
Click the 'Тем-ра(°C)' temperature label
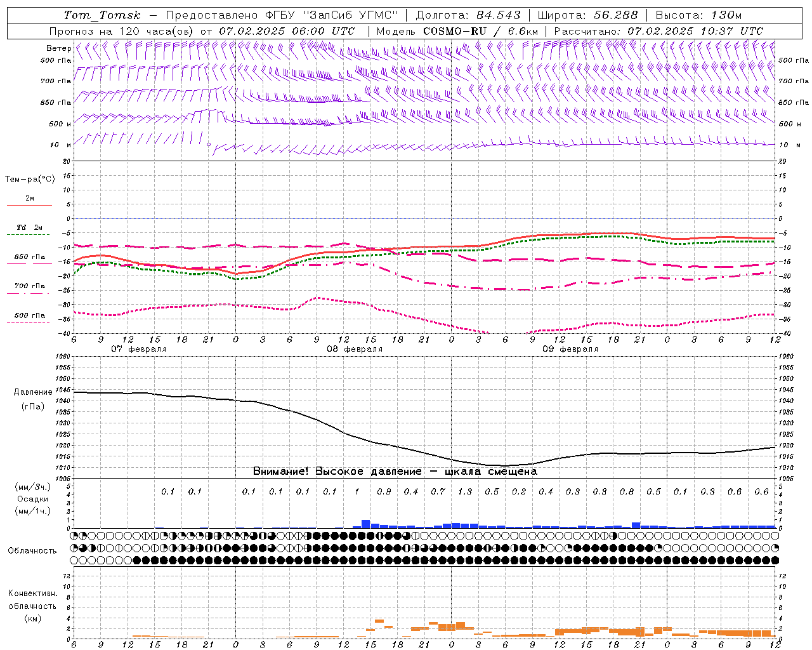pos(30,180)
